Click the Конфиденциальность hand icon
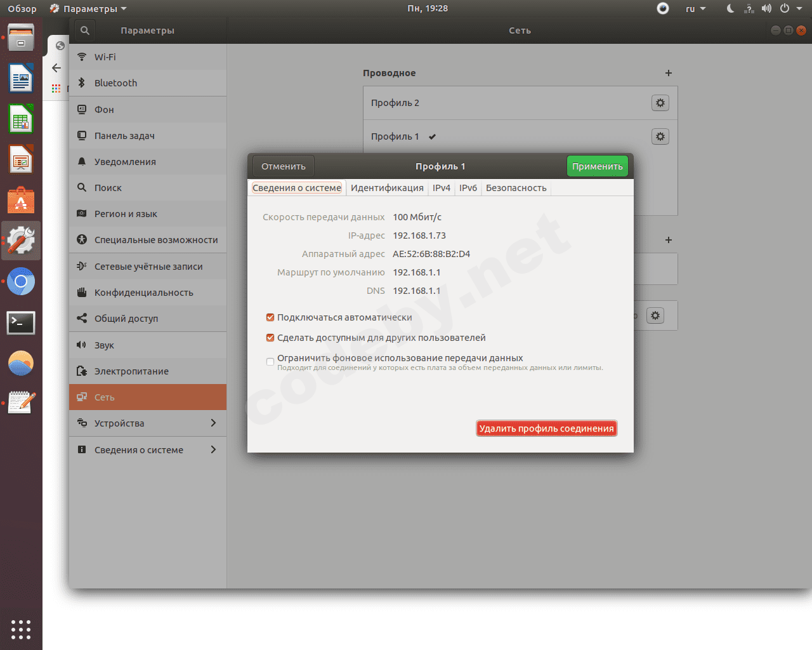Viewport: 812px width, 650px height. click(82, 293)
